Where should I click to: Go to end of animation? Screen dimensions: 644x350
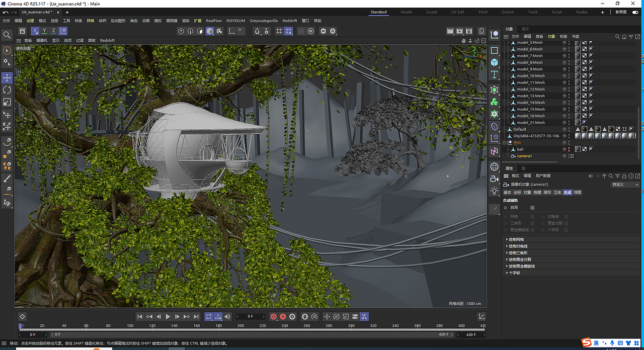coord(196,317)
